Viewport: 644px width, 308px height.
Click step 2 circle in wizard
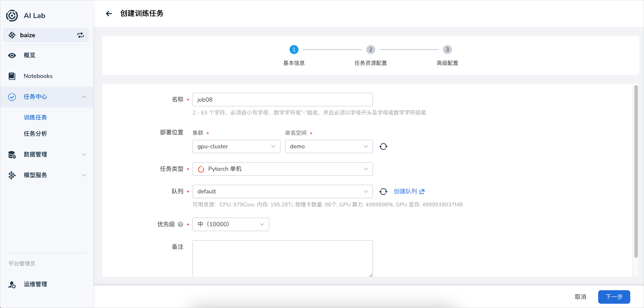click(371, 50)
